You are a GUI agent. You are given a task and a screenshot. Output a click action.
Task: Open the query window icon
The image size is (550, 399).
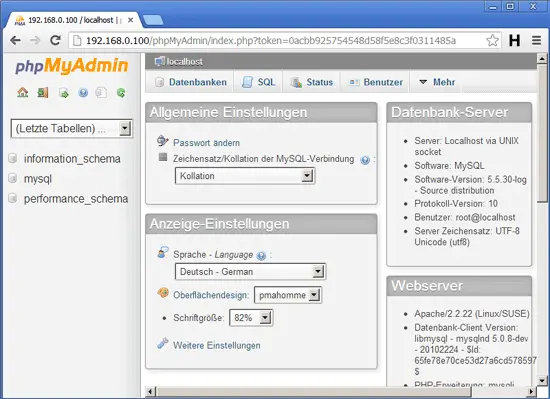point(64,93)
